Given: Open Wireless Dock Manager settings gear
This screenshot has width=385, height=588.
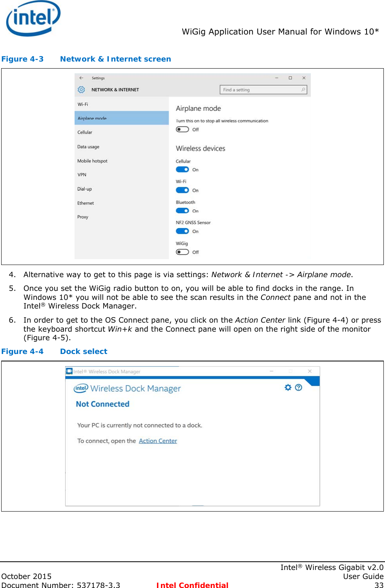Looking at the screenshot, I should tap(288, 387).
